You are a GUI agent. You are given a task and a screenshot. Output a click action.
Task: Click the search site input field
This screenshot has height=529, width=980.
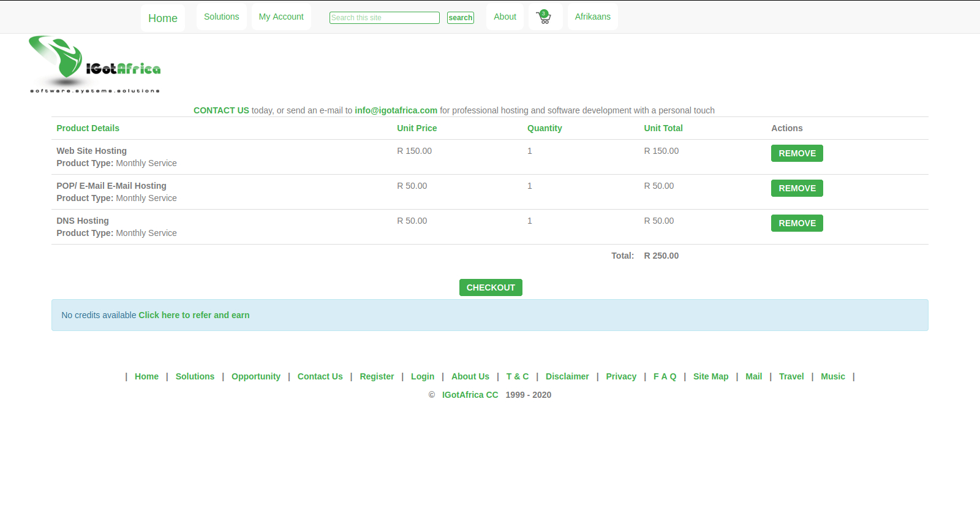pos(384,18)
